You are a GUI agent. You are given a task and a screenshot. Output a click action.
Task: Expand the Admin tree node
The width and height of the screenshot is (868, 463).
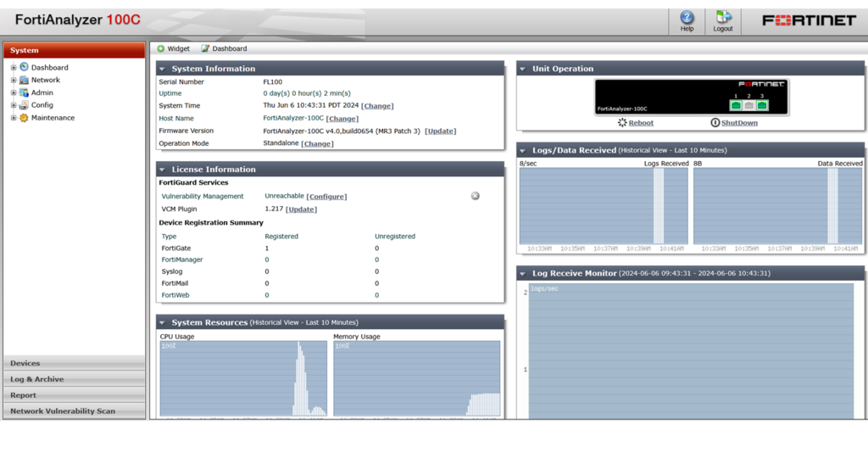point(14,92)
